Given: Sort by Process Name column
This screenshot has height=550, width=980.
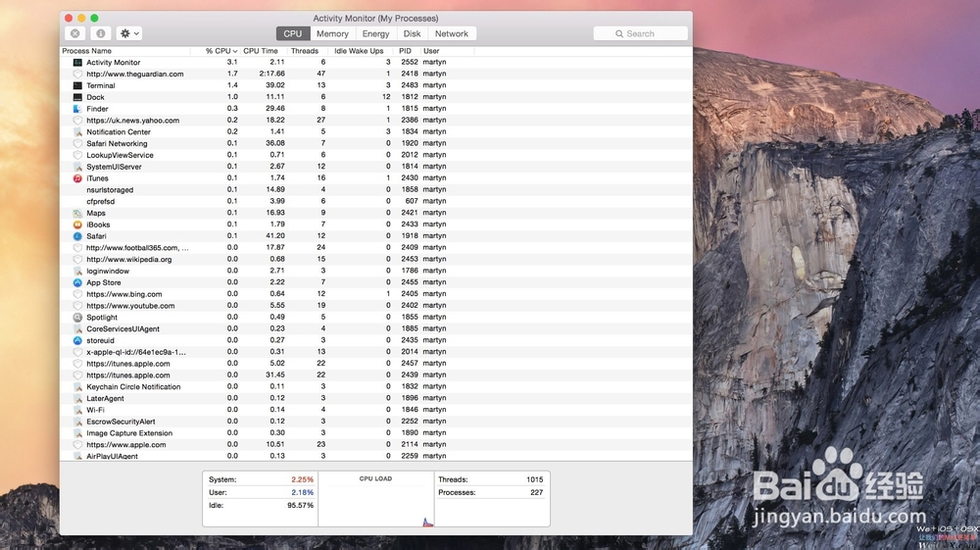Looking at the screenshot, I should [87, 51].
